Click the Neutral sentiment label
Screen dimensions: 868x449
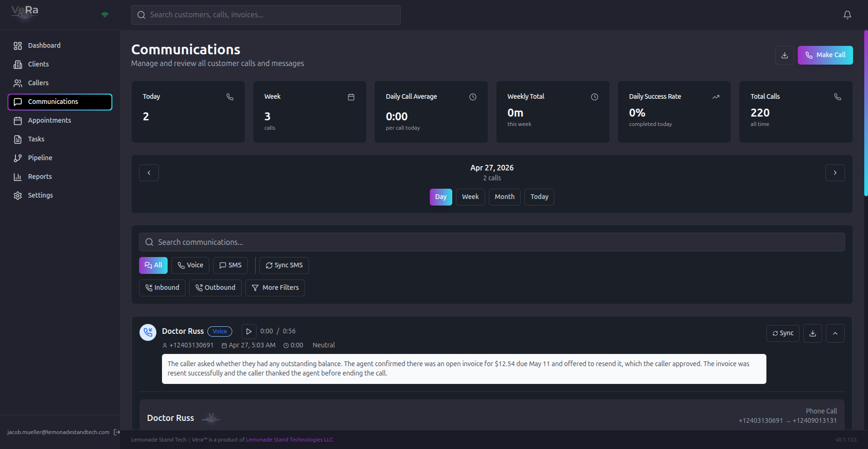pos(324,345)
